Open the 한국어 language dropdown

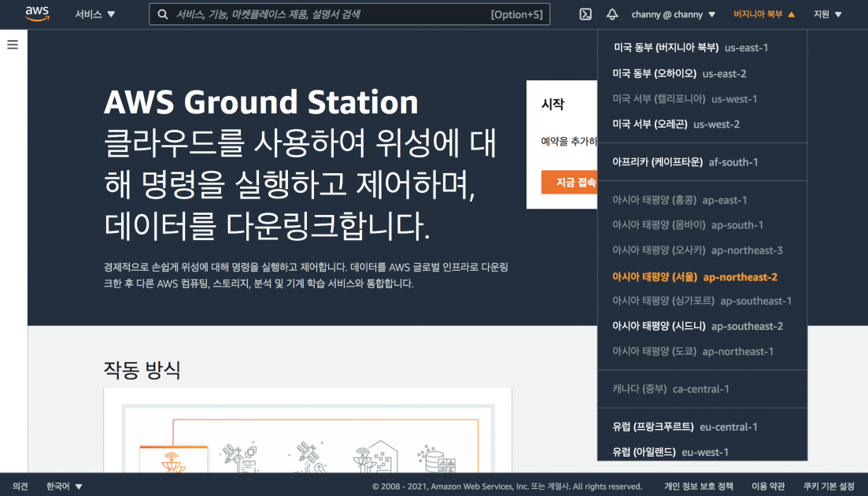pos(57,486)
